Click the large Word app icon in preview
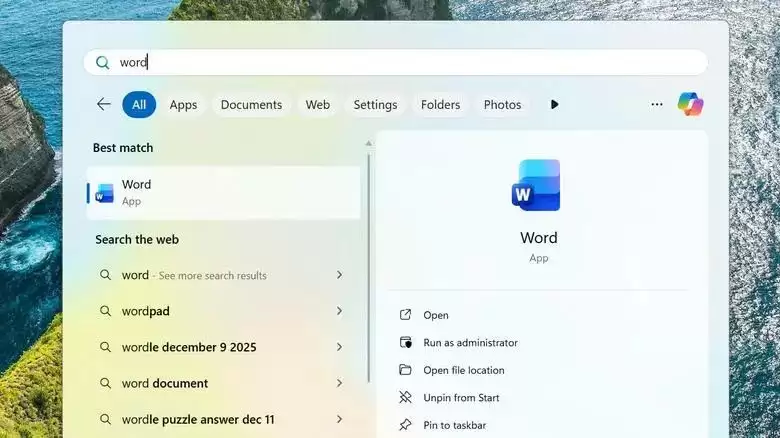The image size is (780, 438). coord(536,185)
